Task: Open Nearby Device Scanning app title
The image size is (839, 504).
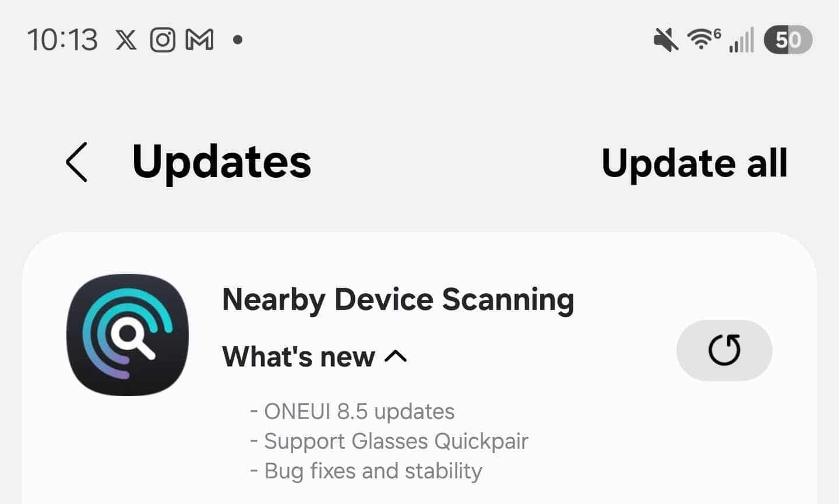Action: point(398,300)
